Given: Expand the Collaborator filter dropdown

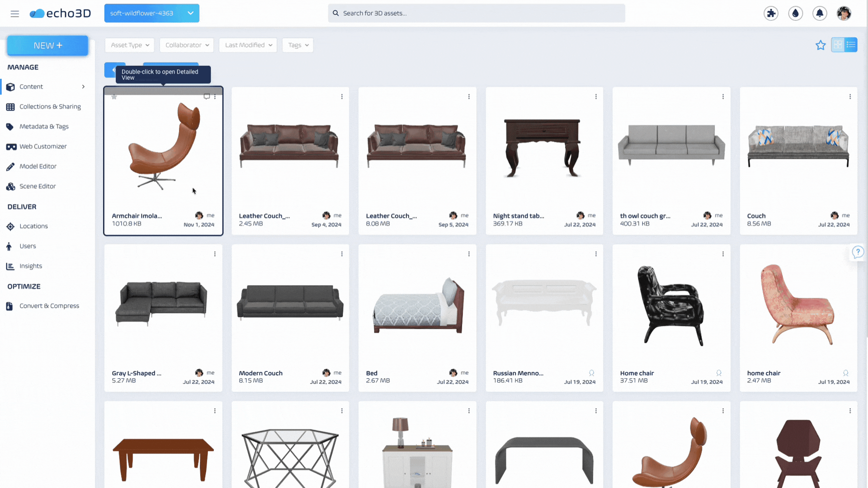Looking at the screenshot, I should (186, 45).
